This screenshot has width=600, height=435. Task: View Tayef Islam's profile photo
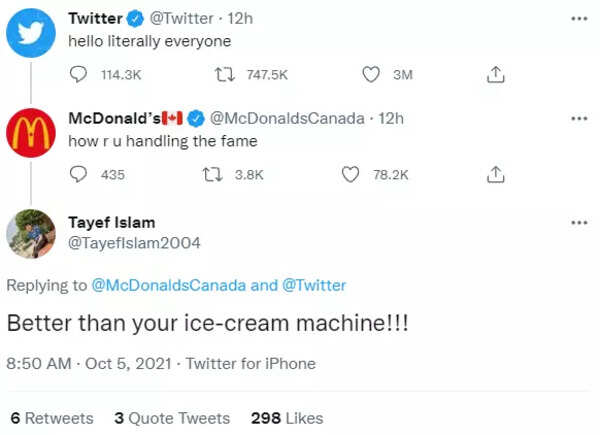click(x=32, y=233)
